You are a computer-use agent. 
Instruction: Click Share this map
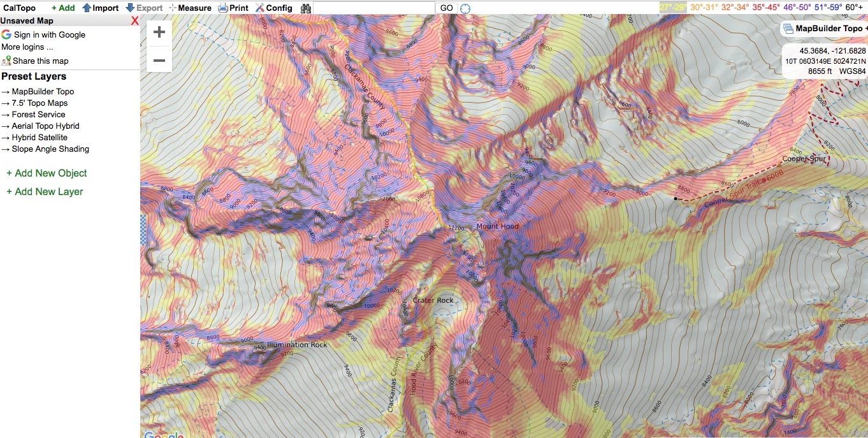tap(35, 61)
